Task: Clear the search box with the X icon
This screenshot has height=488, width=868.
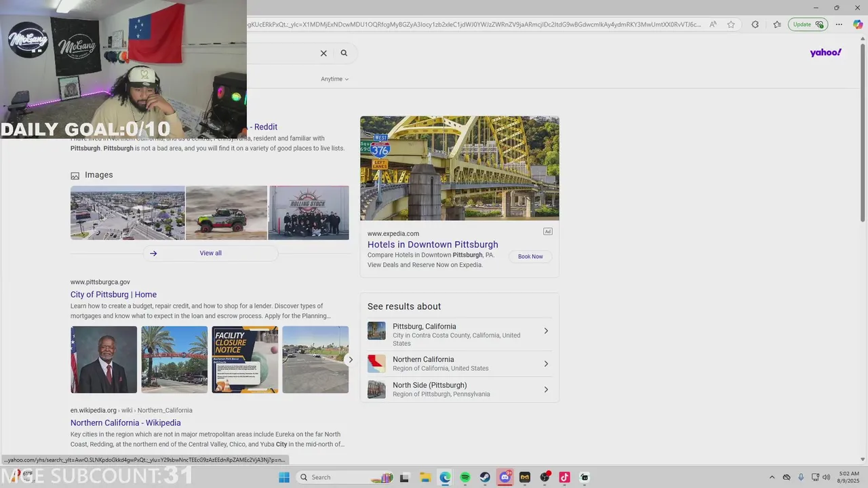Action: pyautogui.click(x=323, y=53)
